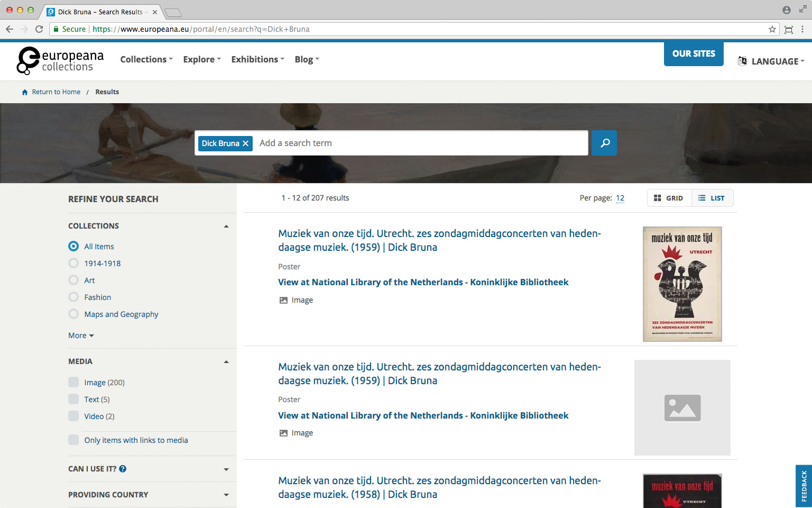Screen dimensions: 812x508
Task: Click the image media icon of first result
Action: [283, 300]
